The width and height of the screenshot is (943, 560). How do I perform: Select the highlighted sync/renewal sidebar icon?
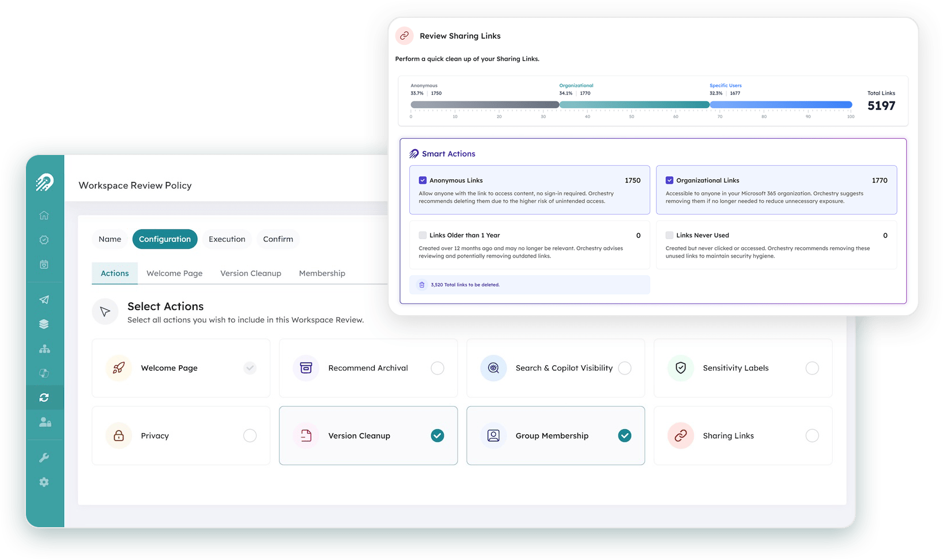tap(44, 397)
